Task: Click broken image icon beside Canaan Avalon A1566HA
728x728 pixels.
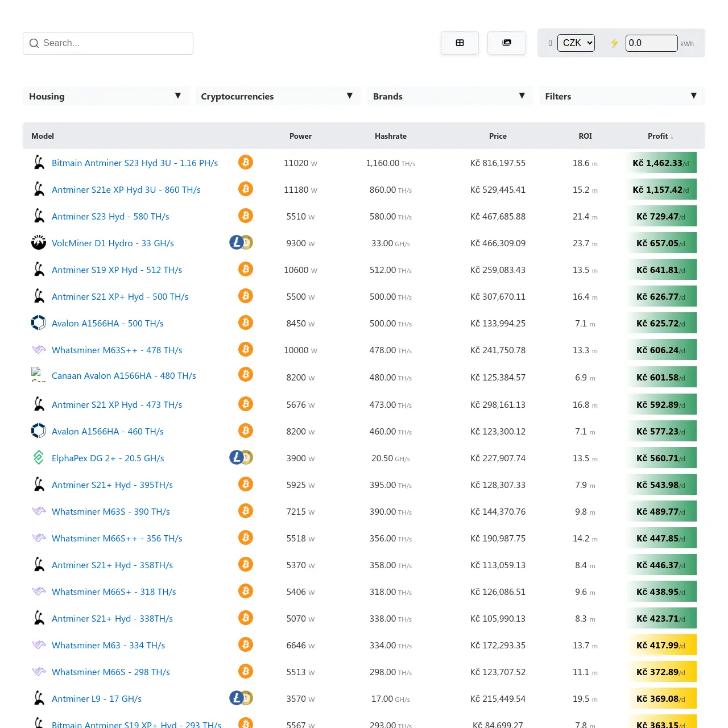Action: click(38, 374)
